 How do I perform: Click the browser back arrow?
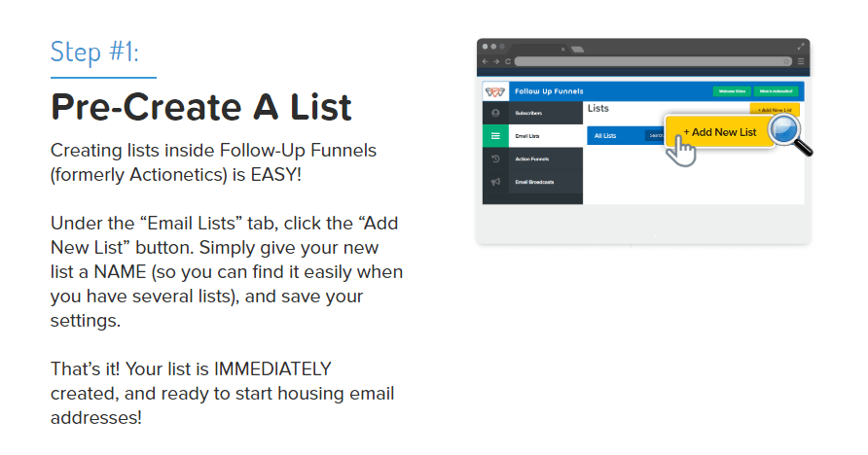point(486,61)
